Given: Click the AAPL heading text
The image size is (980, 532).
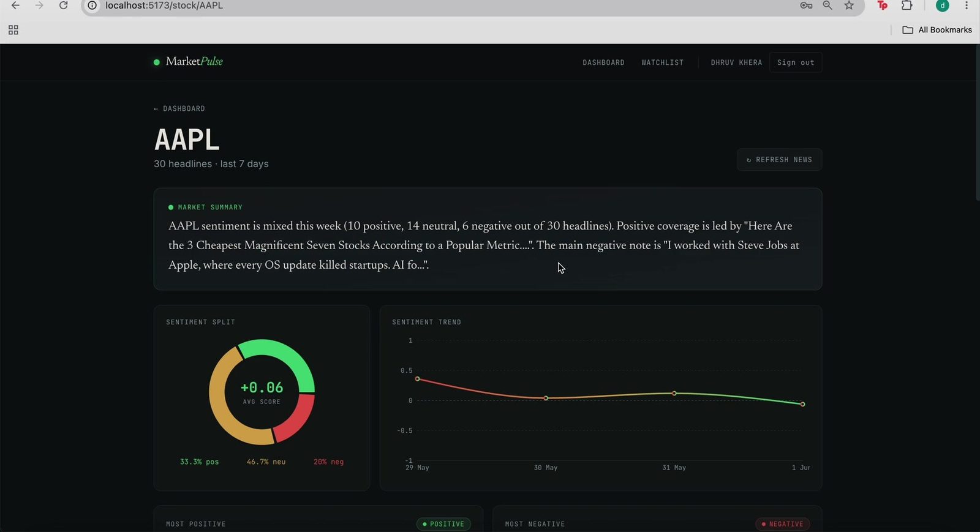Looking at the screenshot, I should coord(187,140).
